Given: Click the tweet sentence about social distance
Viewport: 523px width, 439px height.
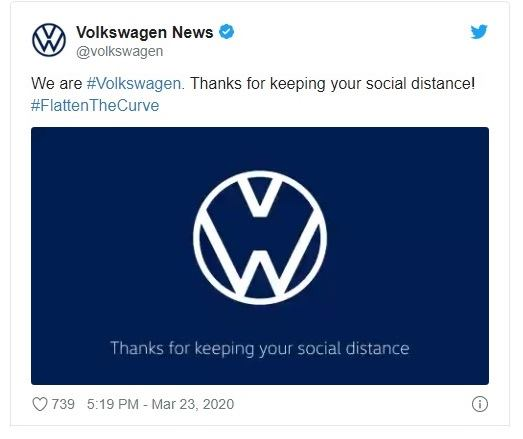Looking at the screenshot, I should [x=332, y=83].
